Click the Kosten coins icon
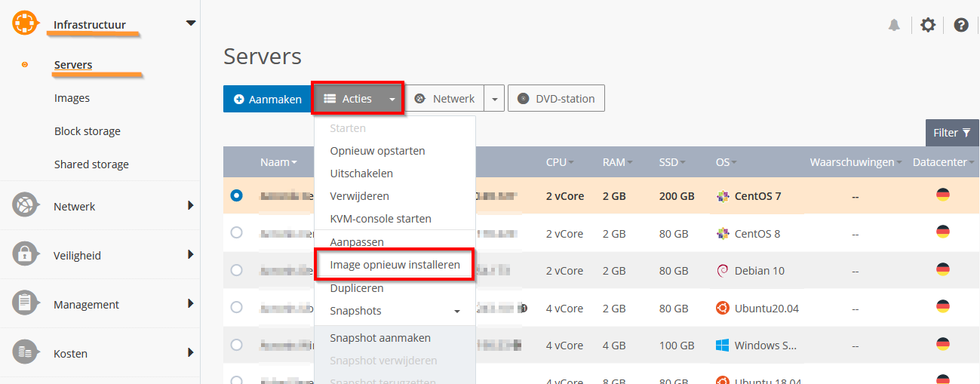 click(25, 353)
